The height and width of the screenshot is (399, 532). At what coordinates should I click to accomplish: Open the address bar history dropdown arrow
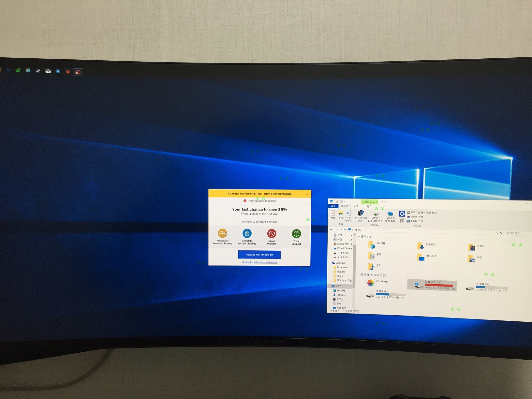click(x=497, y=233)
